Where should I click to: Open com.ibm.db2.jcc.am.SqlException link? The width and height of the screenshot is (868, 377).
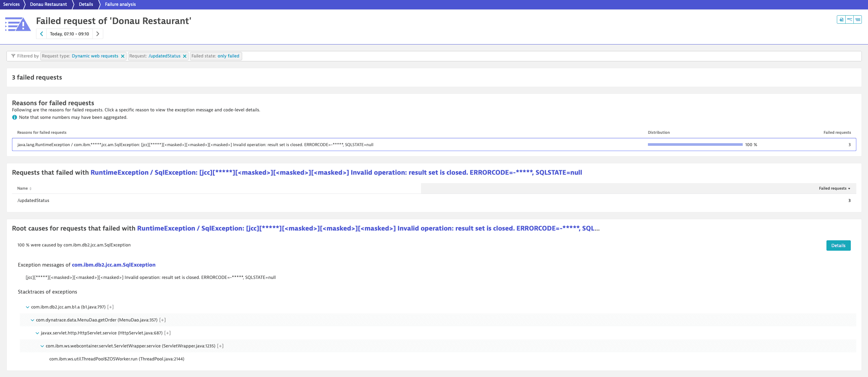(114, 265)
